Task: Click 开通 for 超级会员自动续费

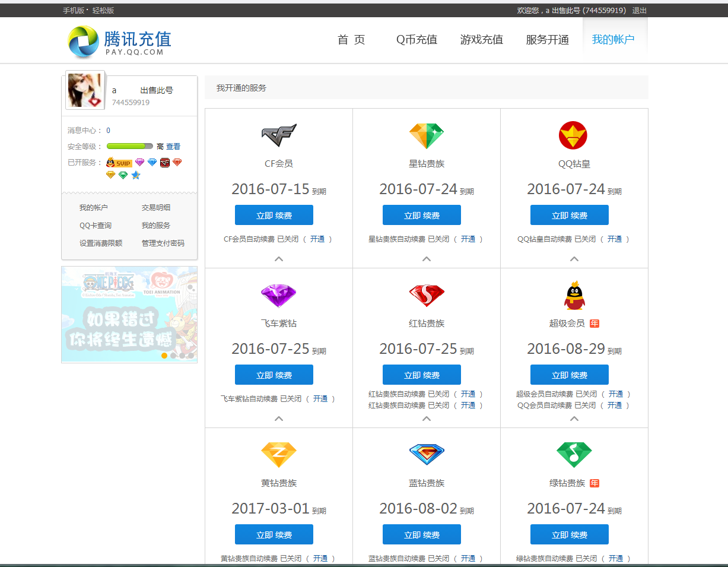Action: pyautogui.click(x=616, y=394)
